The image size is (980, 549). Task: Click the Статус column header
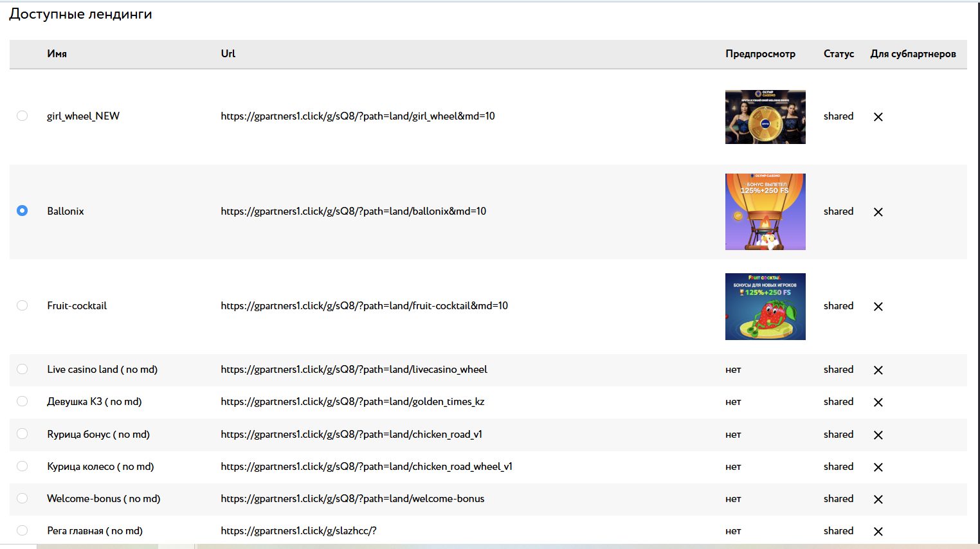pyautogui.click(x=839, y=54)
